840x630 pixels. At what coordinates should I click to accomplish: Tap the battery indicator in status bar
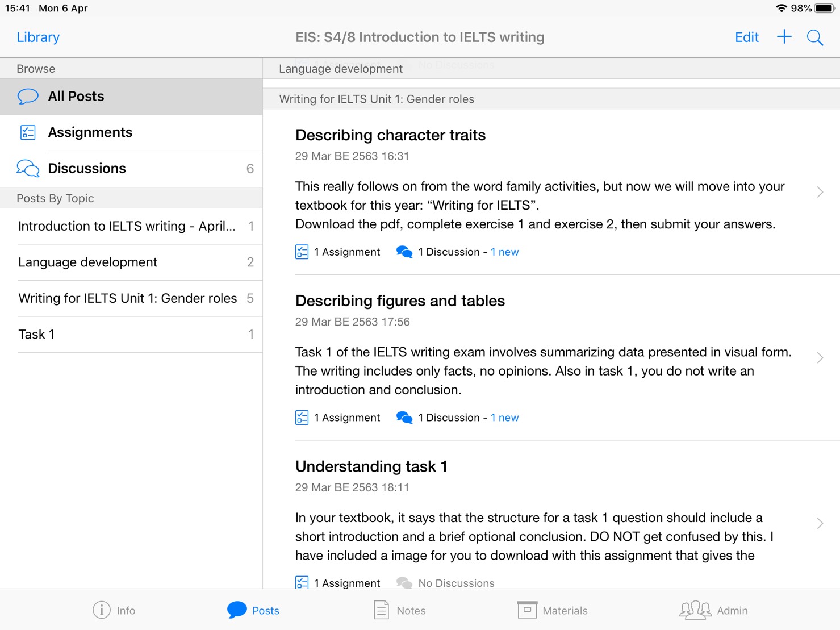point(825,8)
